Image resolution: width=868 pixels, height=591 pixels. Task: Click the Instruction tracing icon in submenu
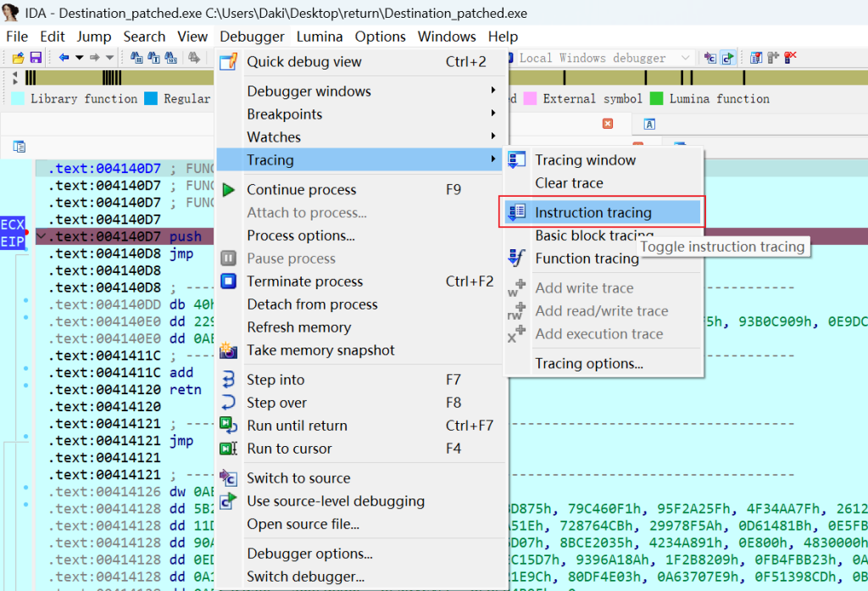516,212
